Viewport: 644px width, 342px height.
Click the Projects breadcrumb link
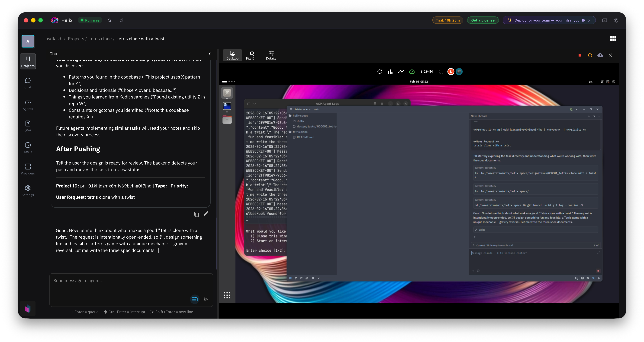click(76, 39)
